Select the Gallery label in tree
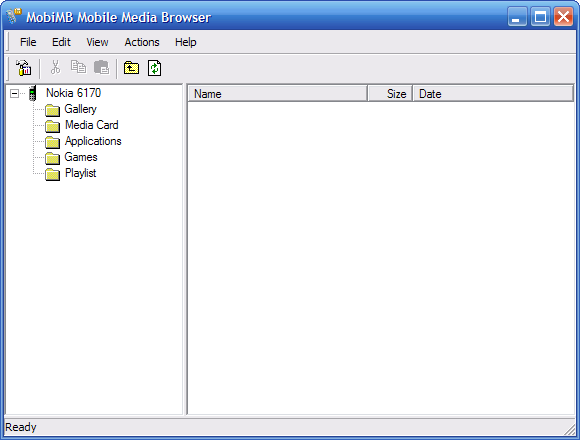The image size is (580, 440). coord(81,109)
